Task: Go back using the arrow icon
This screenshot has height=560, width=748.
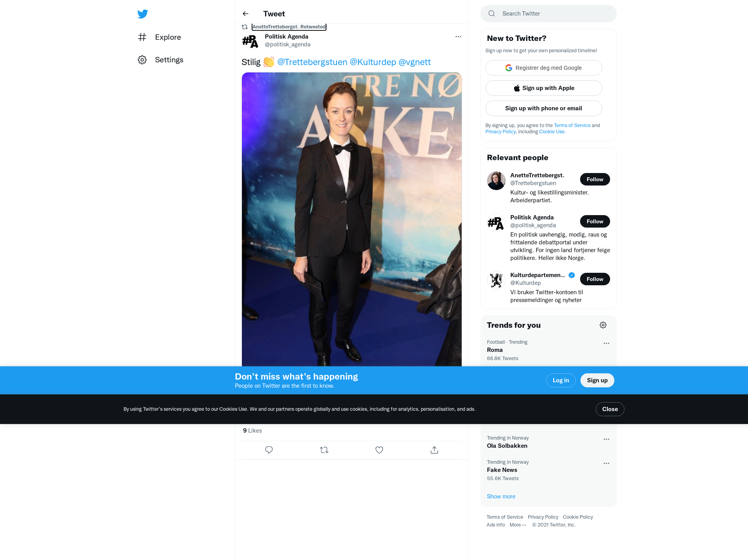Action: point(245,14)
